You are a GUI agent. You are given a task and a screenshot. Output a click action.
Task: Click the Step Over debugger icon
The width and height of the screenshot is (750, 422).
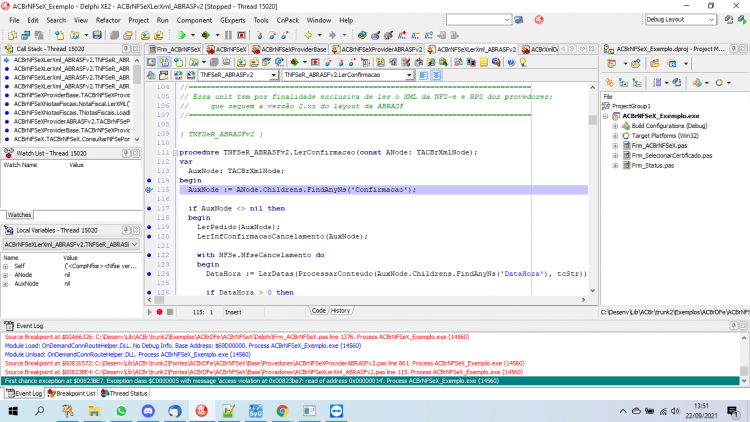point(272,35)
